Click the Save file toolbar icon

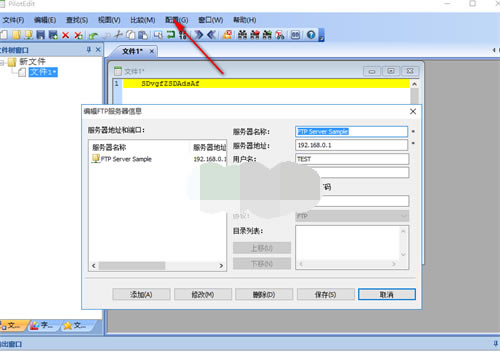[40, 35]
